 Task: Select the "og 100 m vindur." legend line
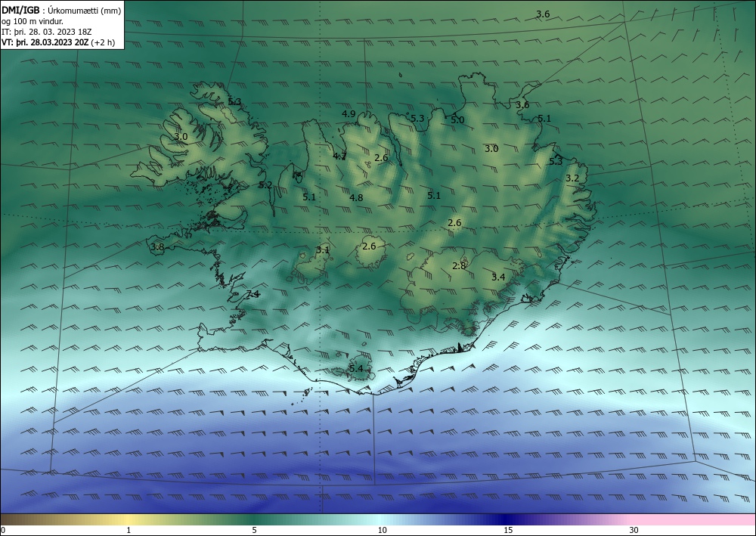33,21
